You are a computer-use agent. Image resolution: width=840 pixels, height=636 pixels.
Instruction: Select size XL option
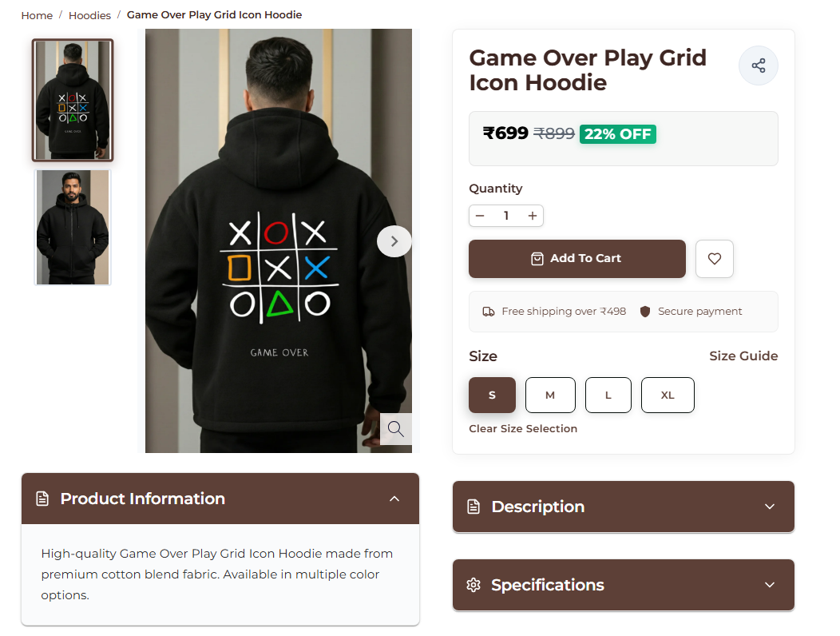[x=668, y=395]
